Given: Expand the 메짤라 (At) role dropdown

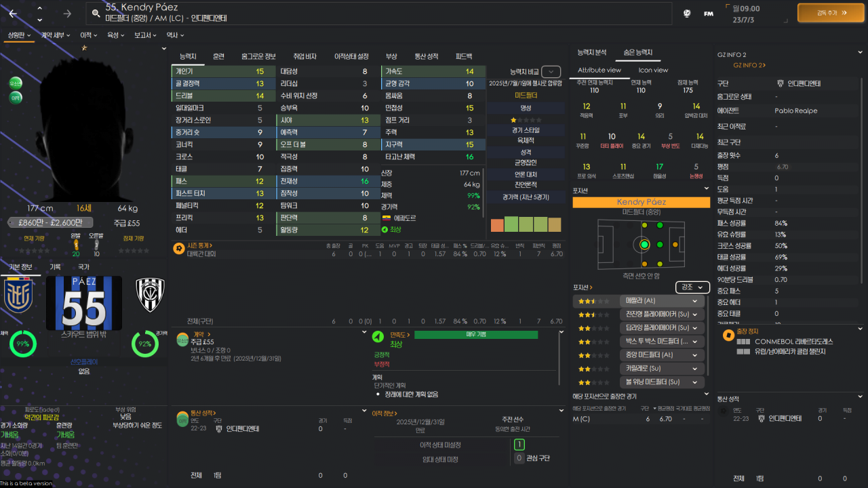Looking at the screenshot, I should (662, 300).
